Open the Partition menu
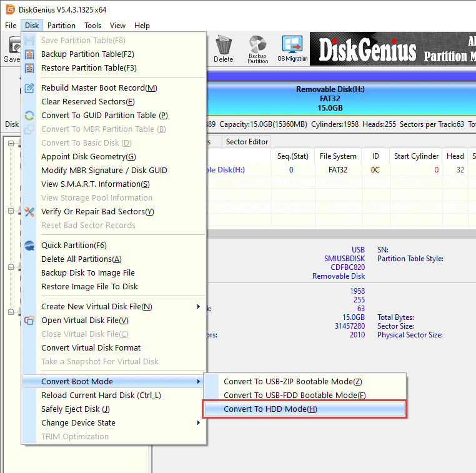Screen dimensions: 476x473 coord(61,26)
